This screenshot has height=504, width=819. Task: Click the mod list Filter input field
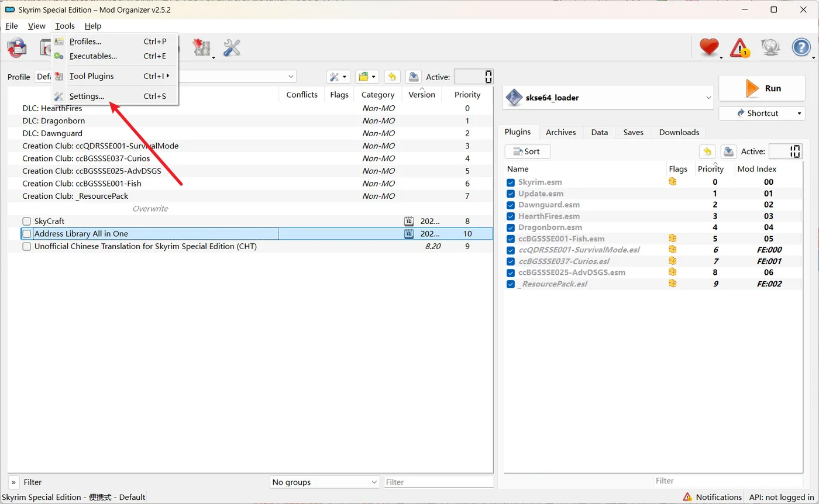coord(438,482)
